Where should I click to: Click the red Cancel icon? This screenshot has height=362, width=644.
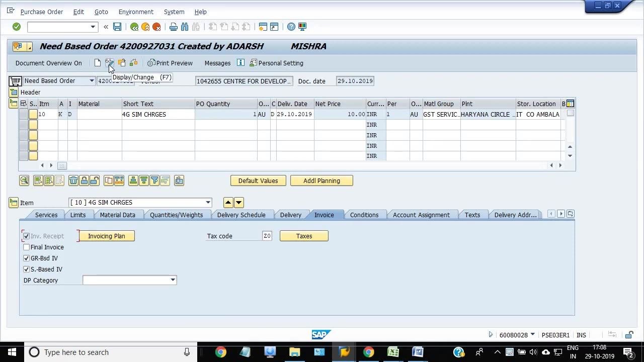tap(156, 27)
